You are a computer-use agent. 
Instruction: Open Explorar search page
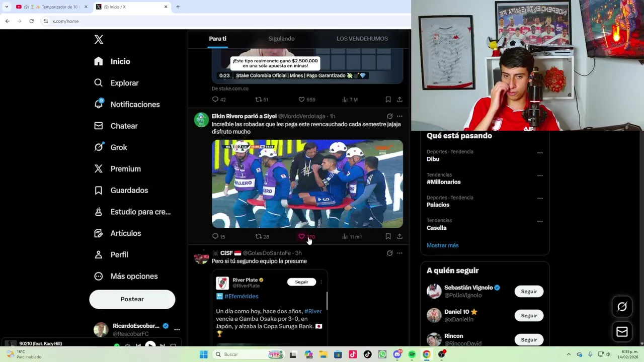116,83
